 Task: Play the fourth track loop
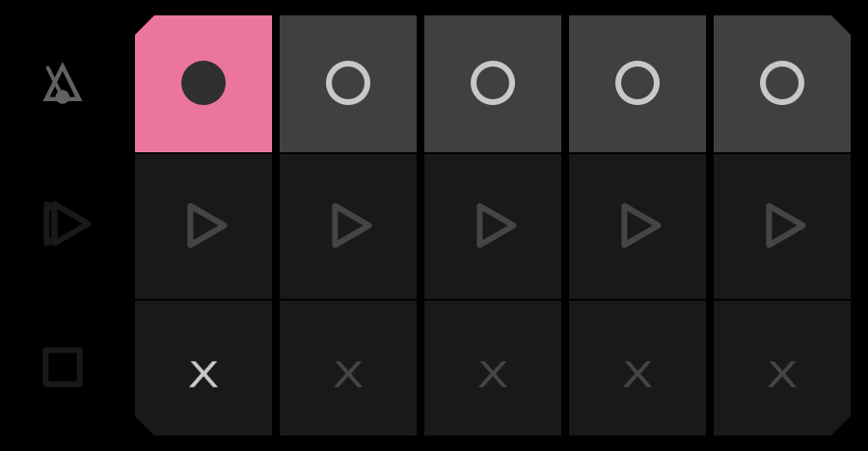[x=637, y=226]
